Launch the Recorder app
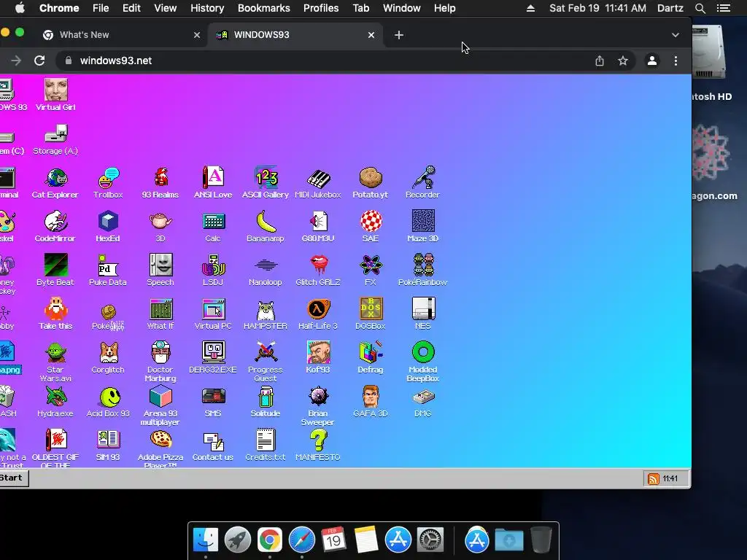The image size is (747, 560). (x=422, y=183)
